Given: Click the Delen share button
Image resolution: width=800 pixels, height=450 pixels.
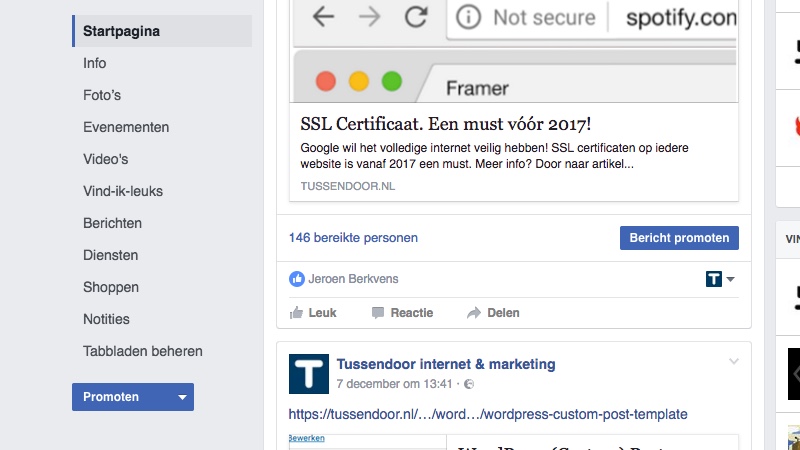Looking at the screenshot, I should [x=493, y=313].
